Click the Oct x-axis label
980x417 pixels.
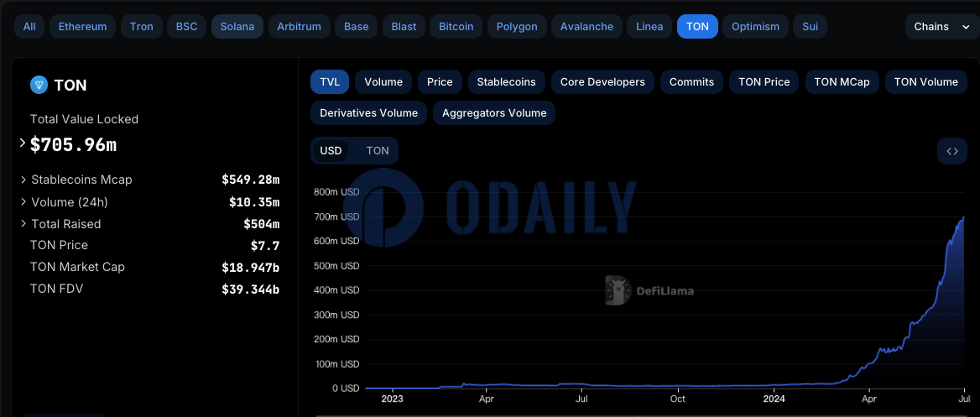tap(677, 399)
